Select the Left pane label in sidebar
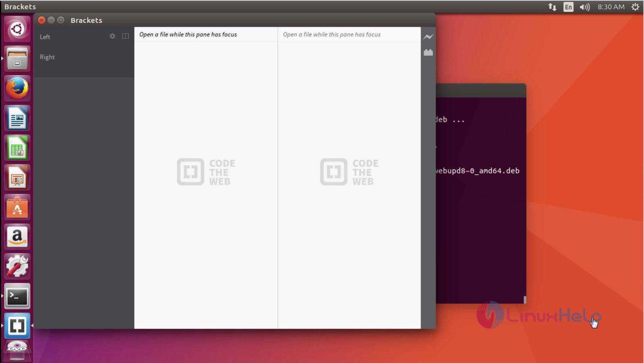The height and width of the screenshot is (363, 644). click(45, 37)
